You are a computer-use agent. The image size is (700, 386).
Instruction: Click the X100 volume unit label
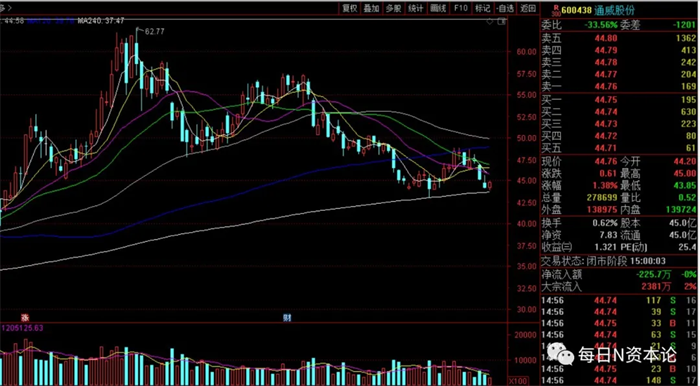coord(518,382)
